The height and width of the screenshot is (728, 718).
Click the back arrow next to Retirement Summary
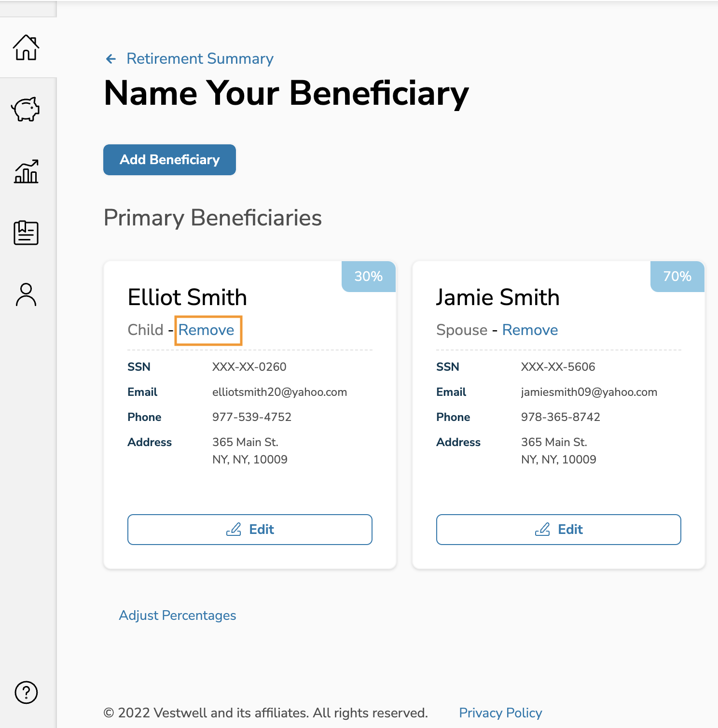coord(111,58)
